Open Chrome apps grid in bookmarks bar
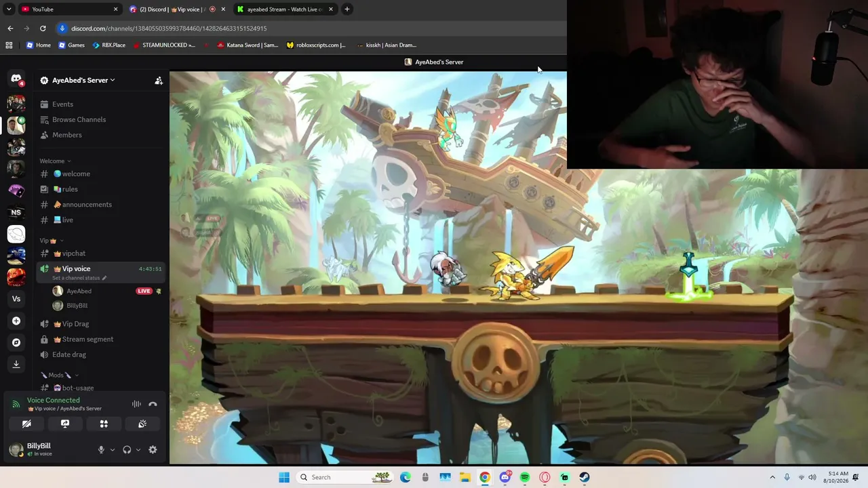 [9, 45]
